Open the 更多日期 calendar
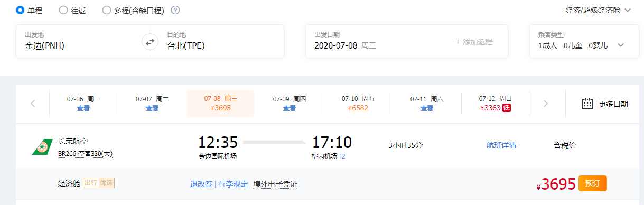 point(604,104)
